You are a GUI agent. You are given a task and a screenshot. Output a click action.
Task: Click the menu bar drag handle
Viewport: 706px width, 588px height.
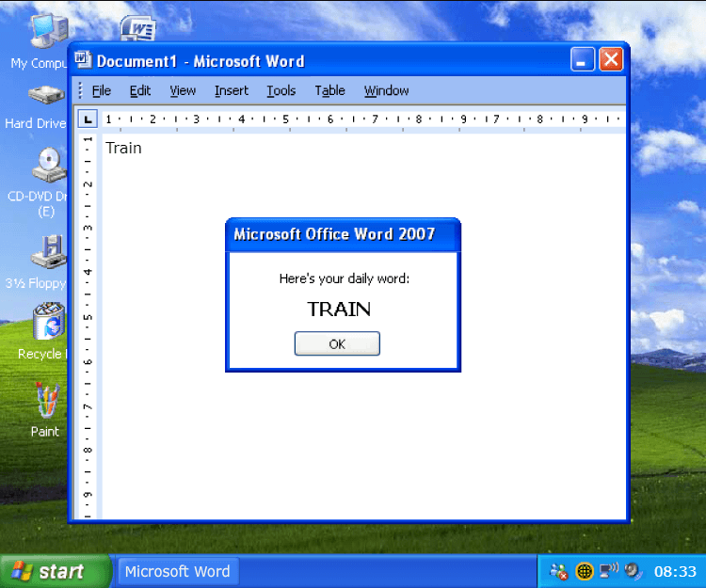(80, 90)
